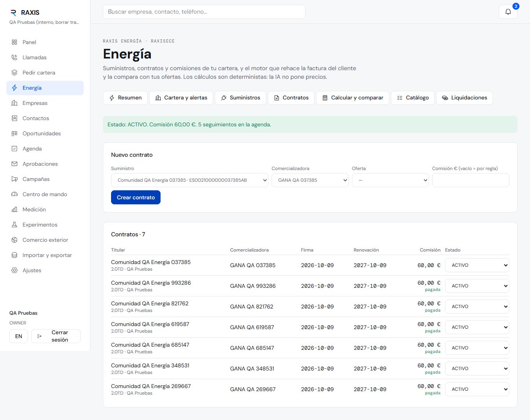Screen dimensions: 530x420
Task: Switch to Cartera y alertas tab
Action: 181,98
